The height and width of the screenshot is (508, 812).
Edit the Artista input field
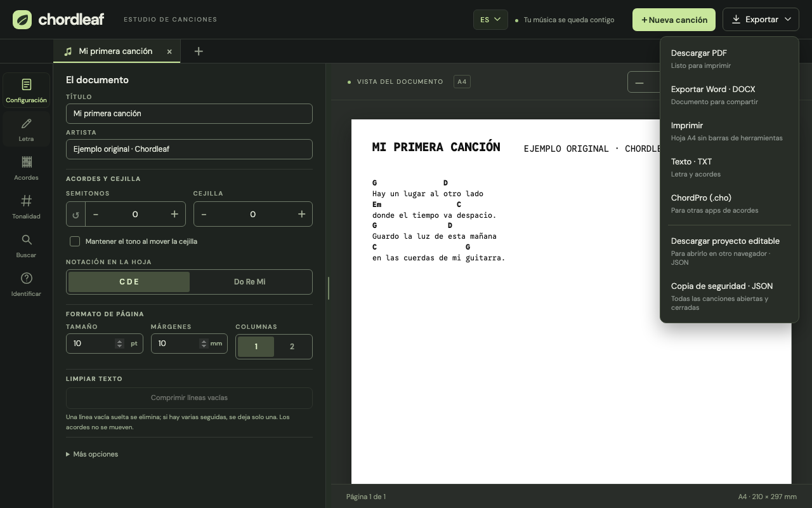(189, 149)
